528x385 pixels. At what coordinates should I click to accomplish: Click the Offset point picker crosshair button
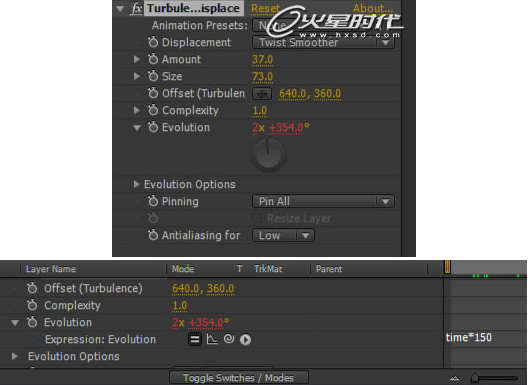pyautogui.click(x=262, y=94)
